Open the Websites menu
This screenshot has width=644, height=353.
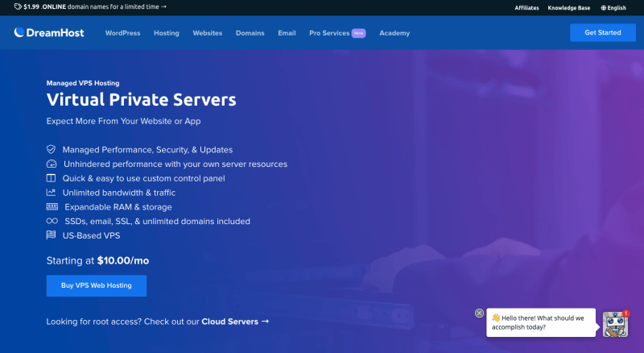coord(208,33)
